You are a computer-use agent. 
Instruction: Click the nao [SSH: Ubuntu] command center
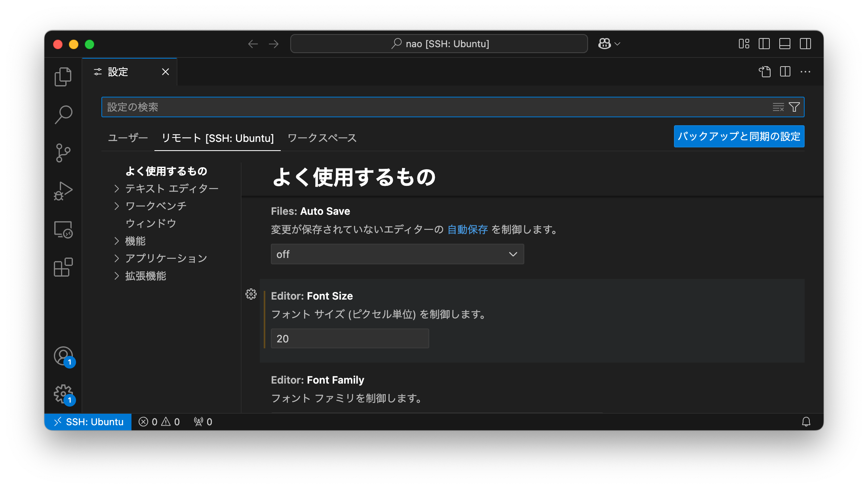pos(439,44)
